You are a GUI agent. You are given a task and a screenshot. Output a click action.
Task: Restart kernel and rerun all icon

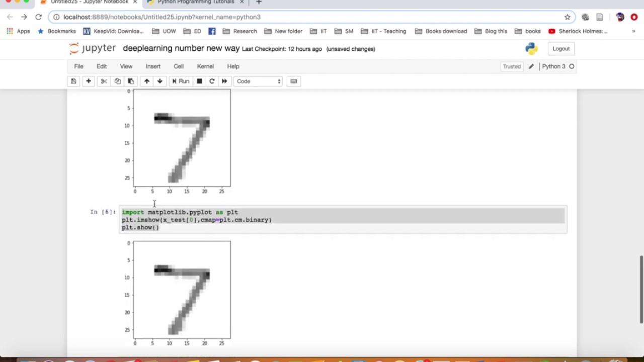click(x=224, y=81)
